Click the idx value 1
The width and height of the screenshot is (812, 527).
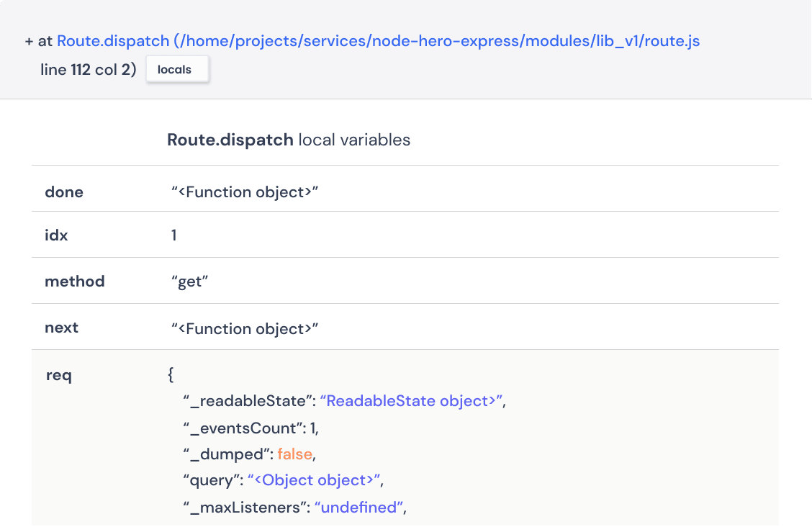click(173, 235)
